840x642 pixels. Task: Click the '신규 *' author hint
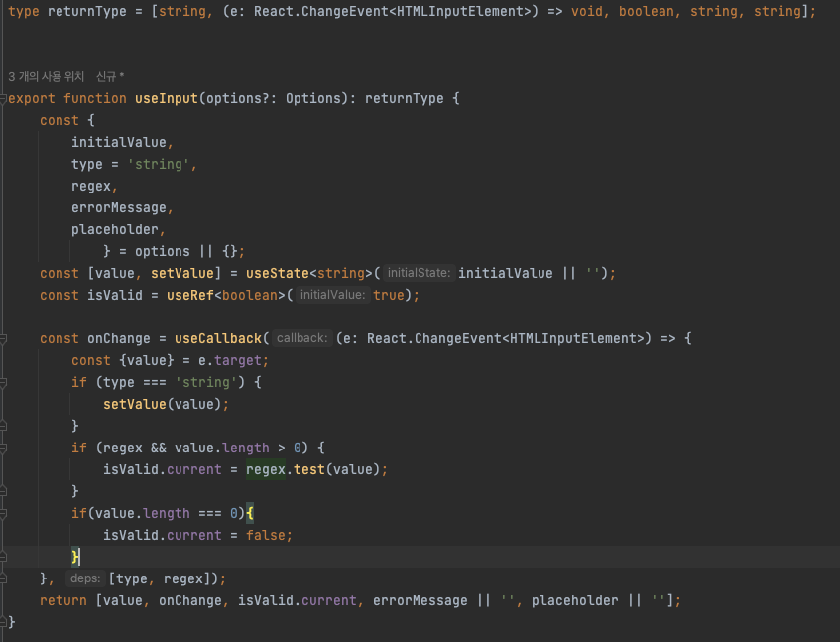click(x=110, y=76)
